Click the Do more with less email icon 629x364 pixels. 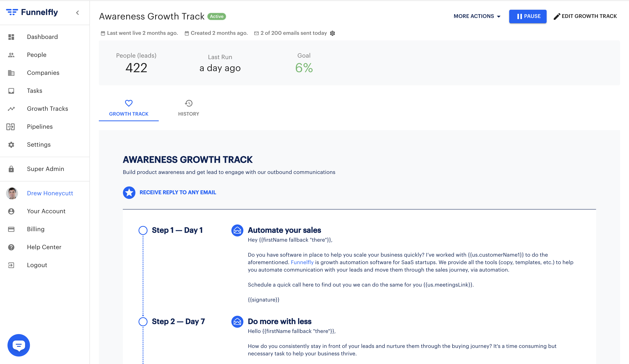pyautogui.click(x=237, y=322)
